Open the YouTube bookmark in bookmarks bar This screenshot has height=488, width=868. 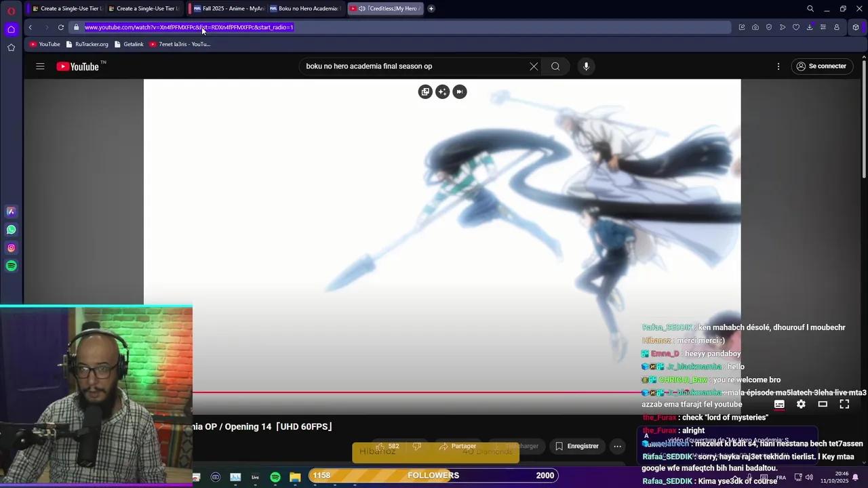(x=45, y=44)
